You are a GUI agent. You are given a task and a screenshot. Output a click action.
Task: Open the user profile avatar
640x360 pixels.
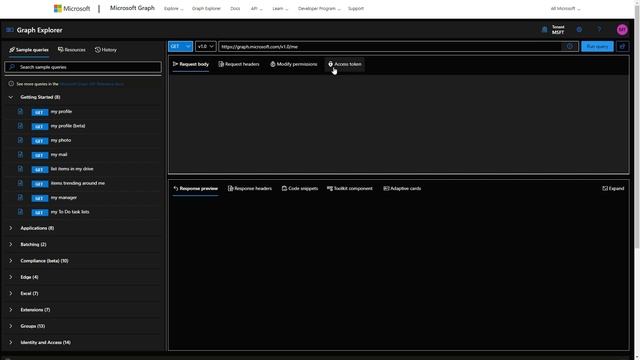(622, 30)
